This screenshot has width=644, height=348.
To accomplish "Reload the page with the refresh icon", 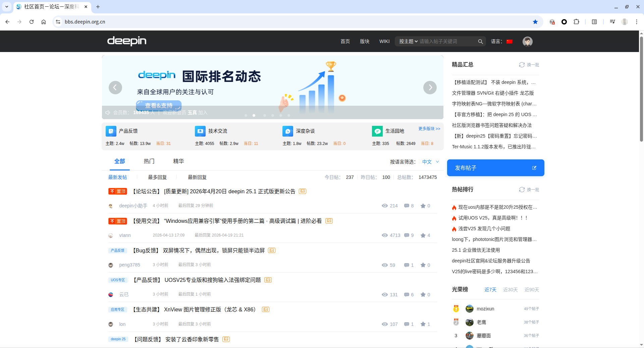I will coord(32,22).
